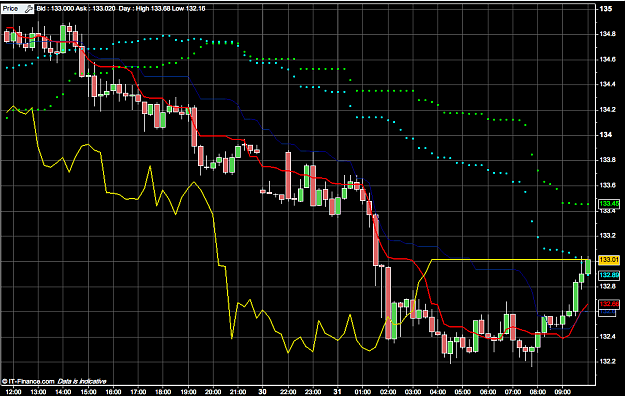Click the 134.6 label on price axis
This screenshot has width=625, height=396.
pyautogui.click(x=607, y=59)
